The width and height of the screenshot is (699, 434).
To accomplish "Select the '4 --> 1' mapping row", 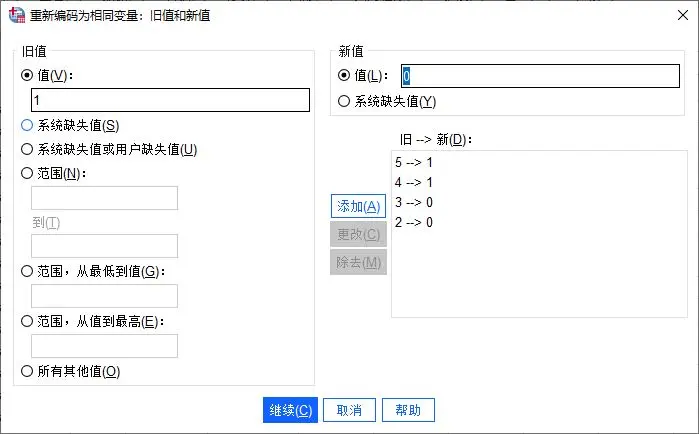I will click(x=539, y=182).
